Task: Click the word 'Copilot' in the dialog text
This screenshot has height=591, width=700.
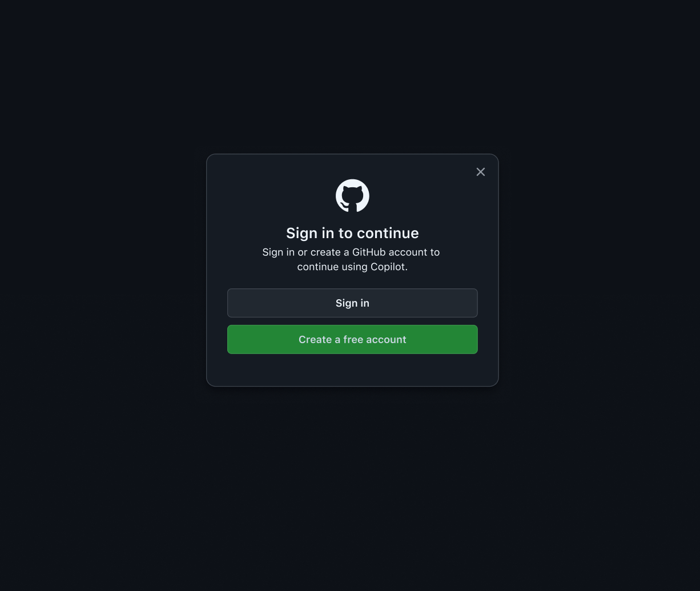Action: pos(388,267)
